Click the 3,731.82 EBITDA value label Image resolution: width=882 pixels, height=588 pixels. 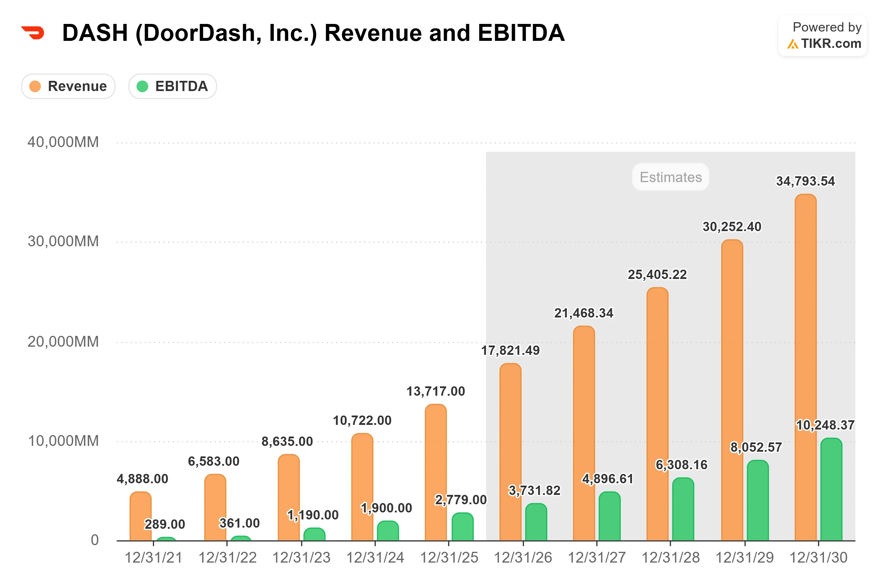534,490
